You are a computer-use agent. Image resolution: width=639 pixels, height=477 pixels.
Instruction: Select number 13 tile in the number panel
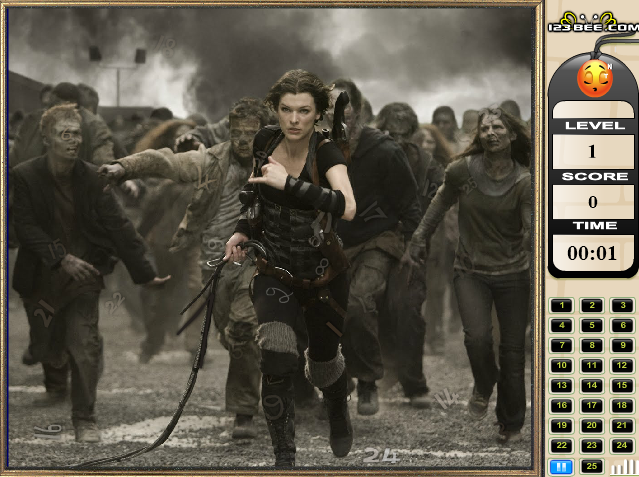562,385
